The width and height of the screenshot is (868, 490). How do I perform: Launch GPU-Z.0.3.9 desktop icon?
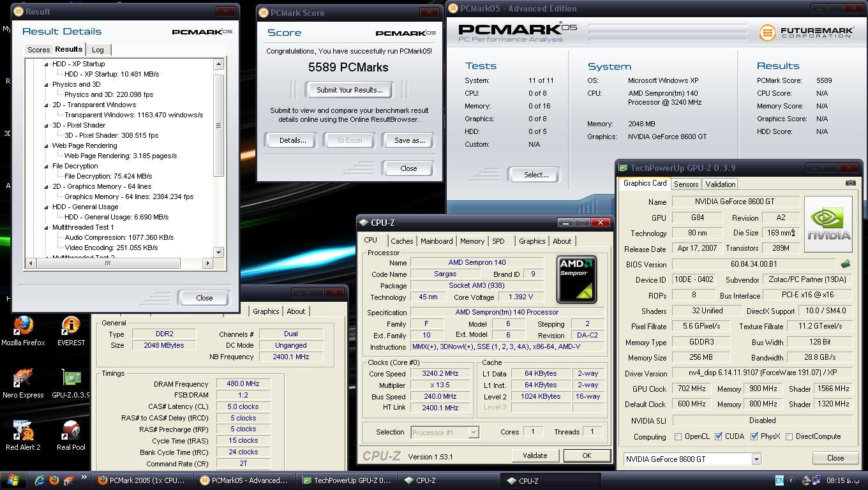pyautogui.click(x=71, y=384)
